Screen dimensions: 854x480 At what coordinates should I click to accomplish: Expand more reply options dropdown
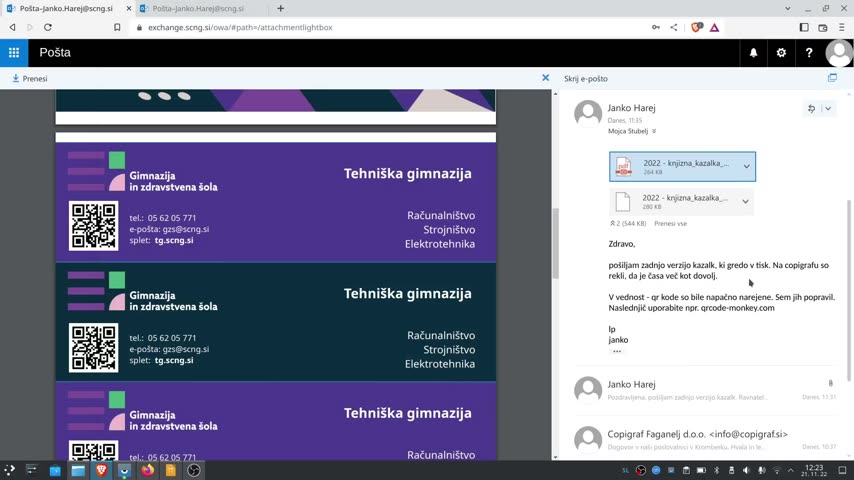coord(828,108)
